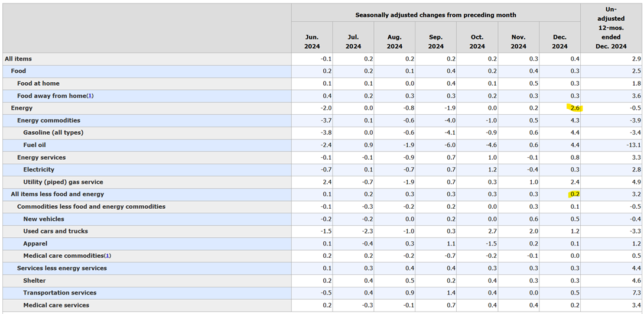Select highlighted 0.2 in All items less food and energy row
644x314 pixels.
coord(574,194)
